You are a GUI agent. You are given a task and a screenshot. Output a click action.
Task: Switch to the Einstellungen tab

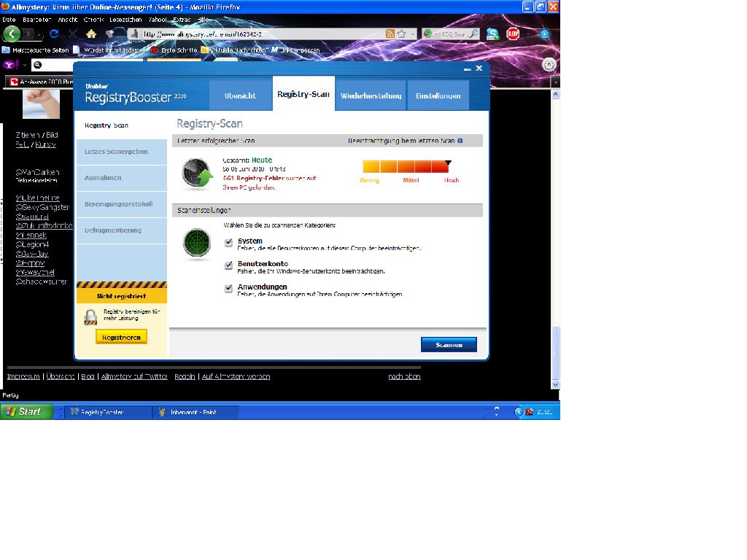438,96
